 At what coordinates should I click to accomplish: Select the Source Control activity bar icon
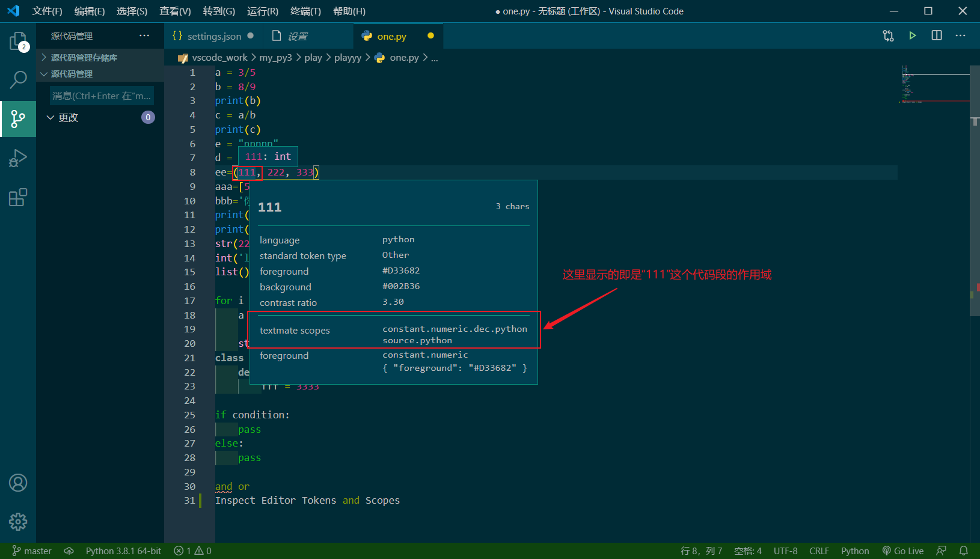[x=18, y=119]
